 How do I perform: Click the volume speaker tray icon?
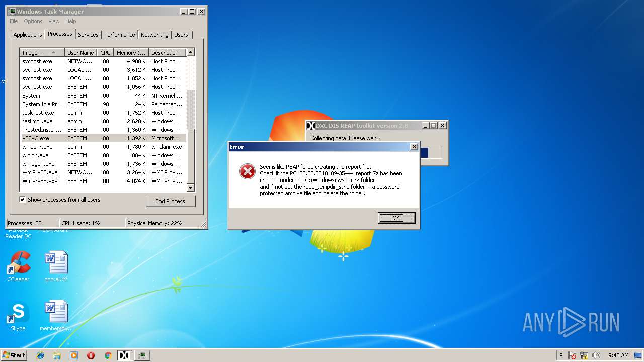click(596, 355)
